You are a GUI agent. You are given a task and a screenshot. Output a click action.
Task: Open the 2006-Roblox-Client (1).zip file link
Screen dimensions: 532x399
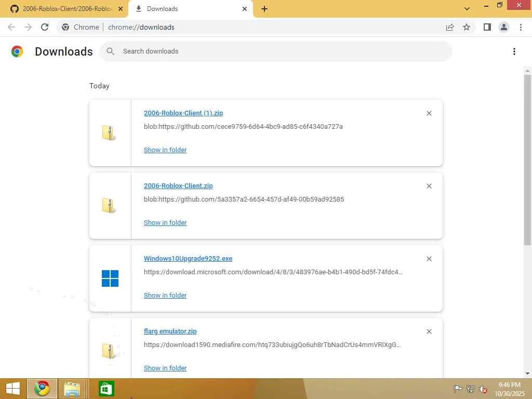(183, 113)
